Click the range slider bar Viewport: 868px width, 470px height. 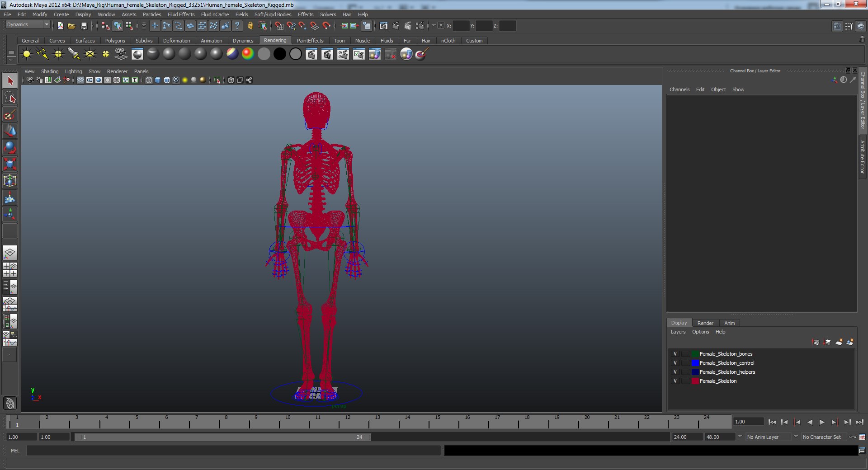[222, 437]
